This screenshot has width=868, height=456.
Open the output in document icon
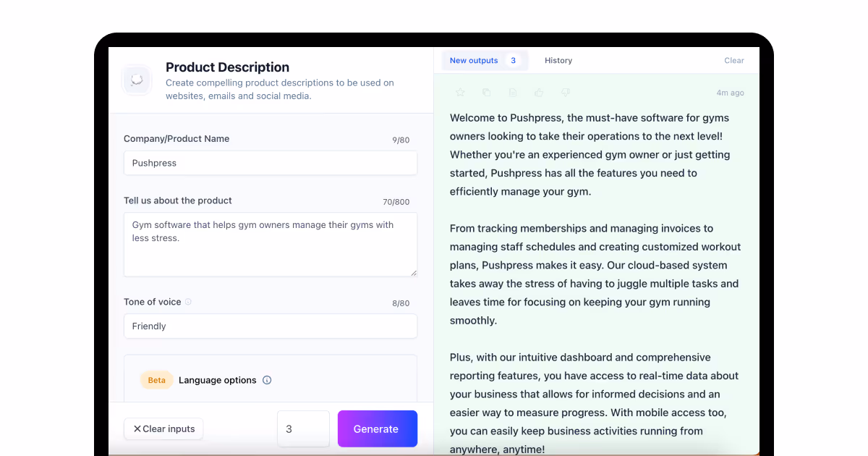(x=513, y=93)
